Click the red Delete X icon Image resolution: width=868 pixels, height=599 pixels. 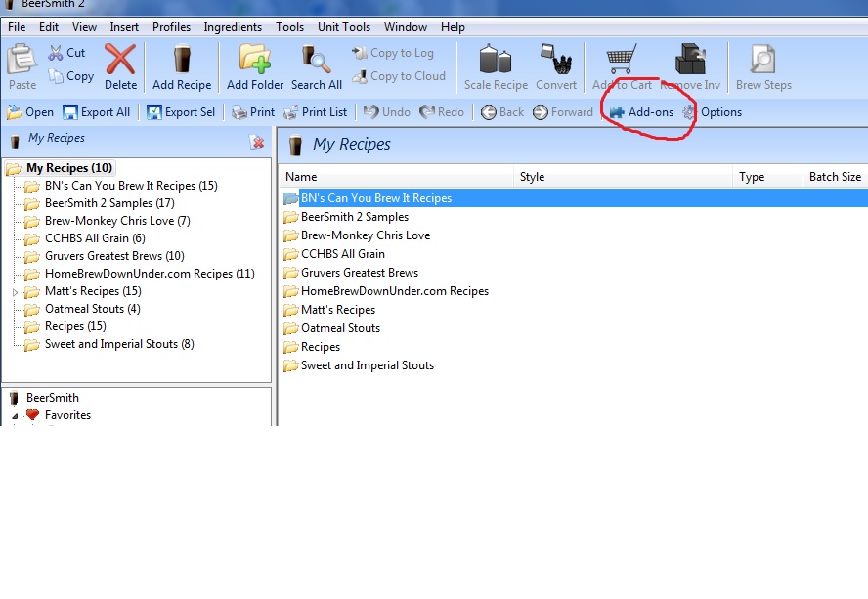120,60
